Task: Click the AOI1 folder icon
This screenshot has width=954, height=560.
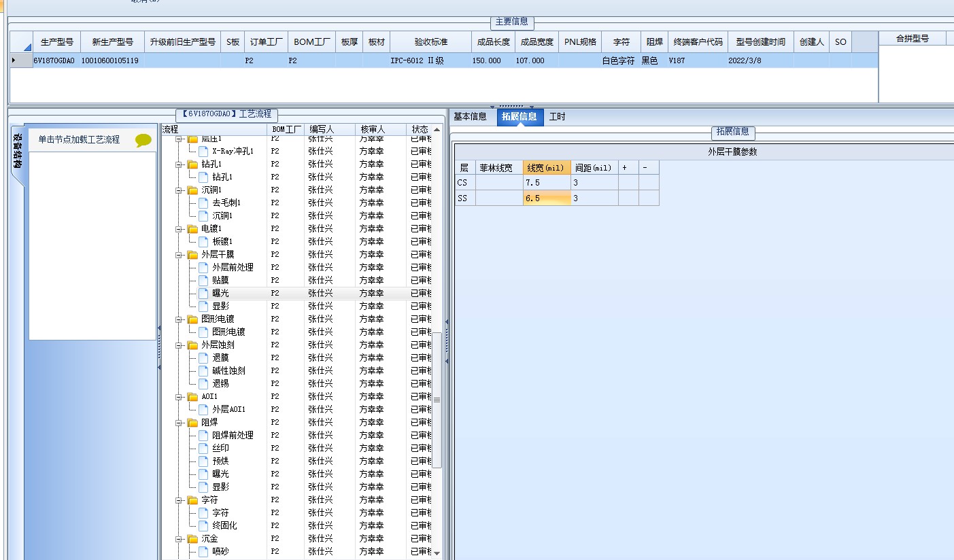Action: coord(192,397)
